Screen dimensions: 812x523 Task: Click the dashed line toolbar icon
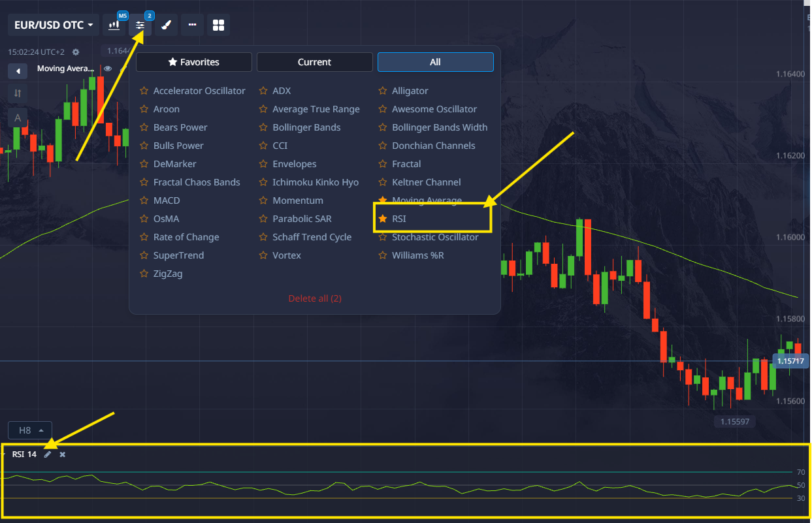[x=192, y=25]
